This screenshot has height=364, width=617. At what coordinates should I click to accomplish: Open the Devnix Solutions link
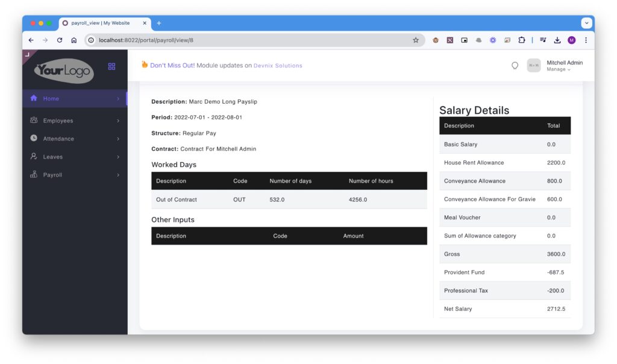(278, 66)
